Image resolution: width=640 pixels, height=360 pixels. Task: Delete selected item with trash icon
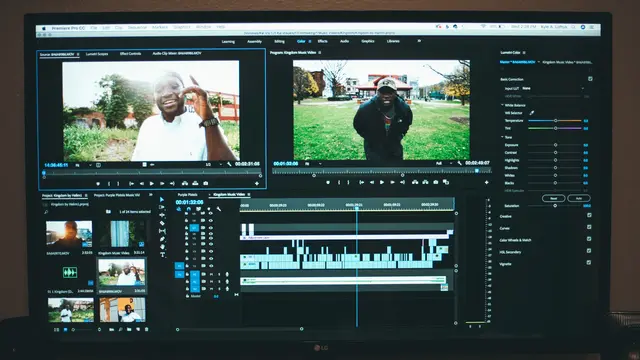(x=147, y=329)
